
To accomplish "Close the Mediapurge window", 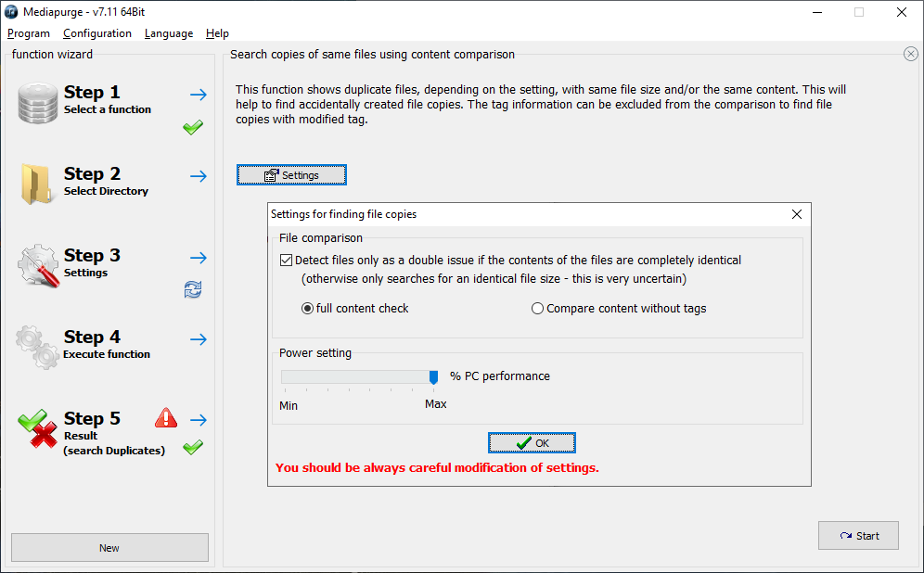I will tap(902, 12).
